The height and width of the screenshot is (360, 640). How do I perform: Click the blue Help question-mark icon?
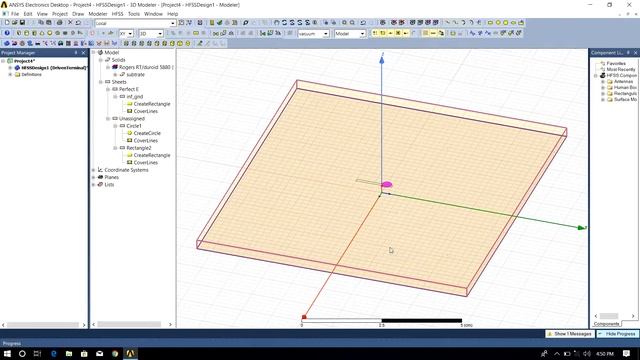click(x=7, y=33)
